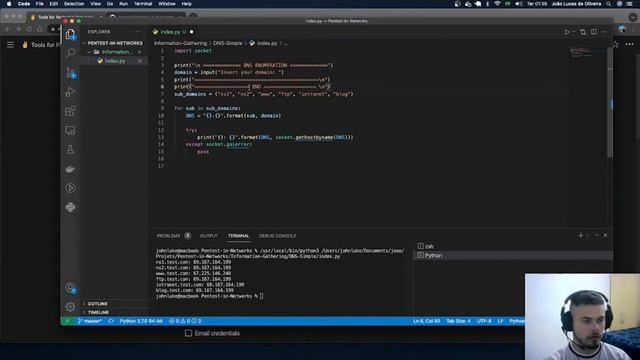Select the zsh terminal instance
Image resolution: width=640 pixels, height=360 pixels.
pyautogui.click(x=512, y=246)
